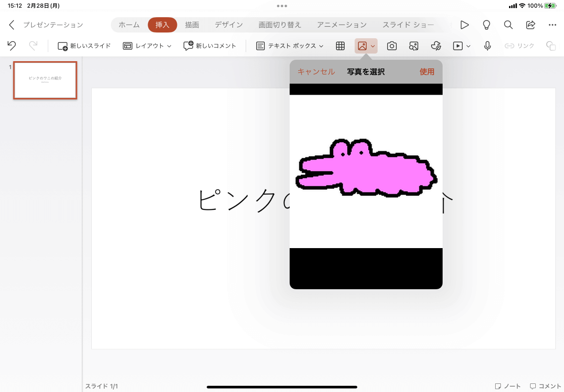
Task: Share the presentation via the share icon
Action: (x=531, y=24)
